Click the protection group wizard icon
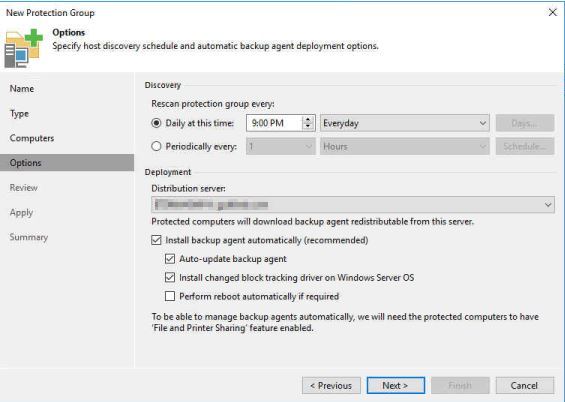This screenshot has width=565, height=402. pyautogui.click(x=24, y=48)
